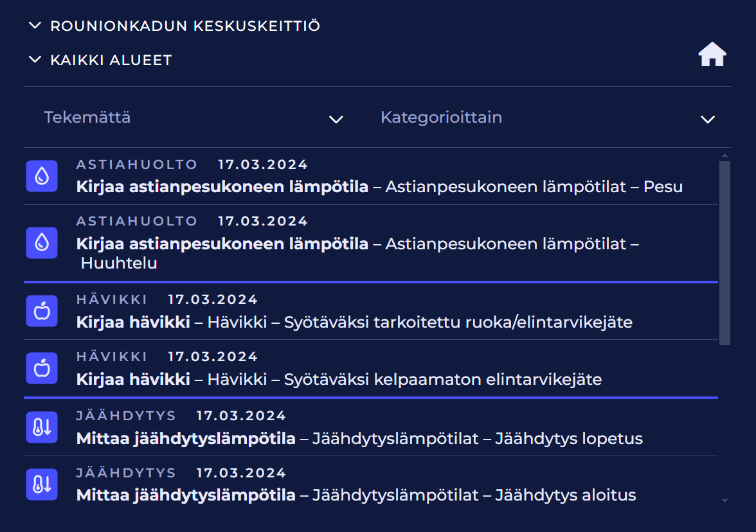The image size is (756, 532).
Task: Select Syötäväksi kelpaamaton elintarvikejäte task
Action: 339,379
